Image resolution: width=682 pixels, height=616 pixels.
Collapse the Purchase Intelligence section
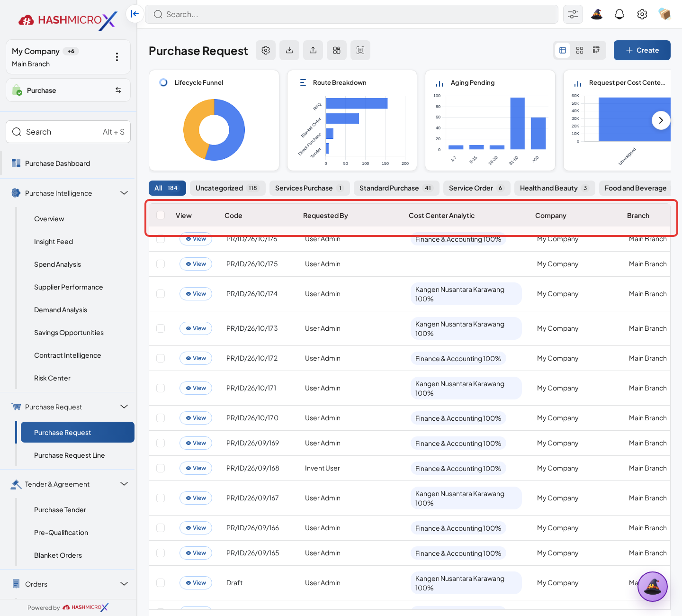(x=124, y=193)
